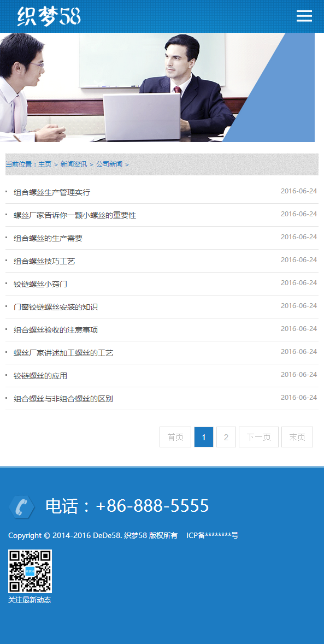Click the 织梦58 site logo
324x644 pixels.
click(49, 16)
